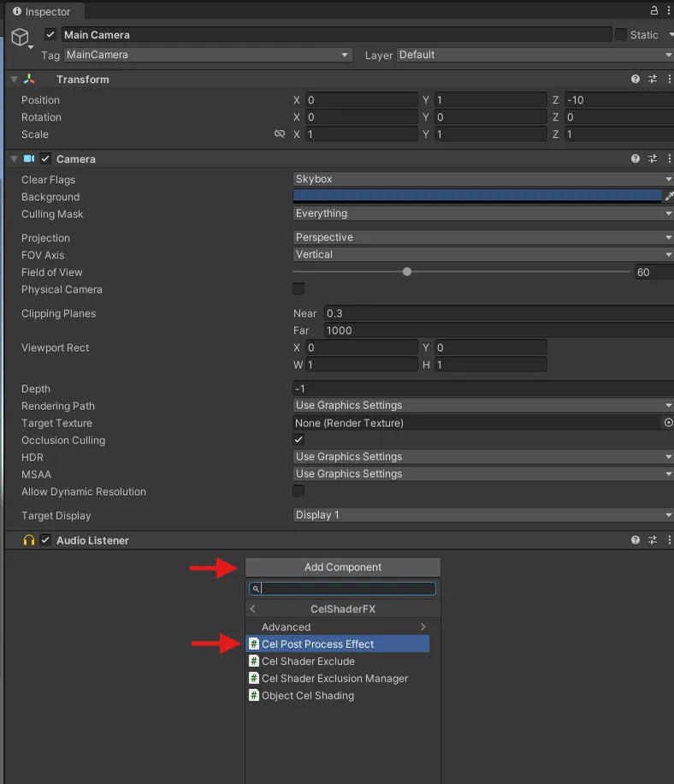Open the Tag dropdown showing MainCamera

(208, 55)
